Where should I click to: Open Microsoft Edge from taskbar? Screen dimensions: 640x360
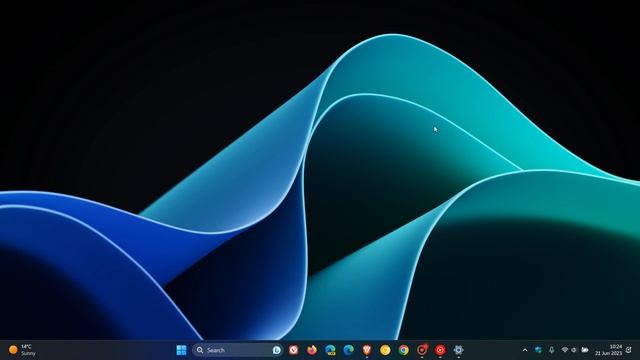coord(349,350)
